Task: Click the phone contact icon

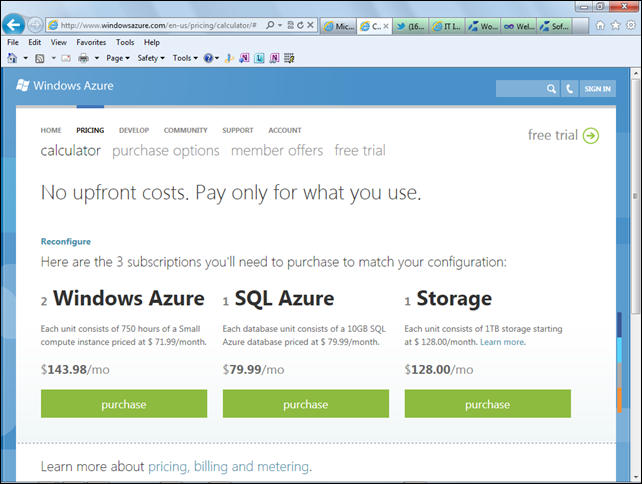Action: click(x=568, y=89)
